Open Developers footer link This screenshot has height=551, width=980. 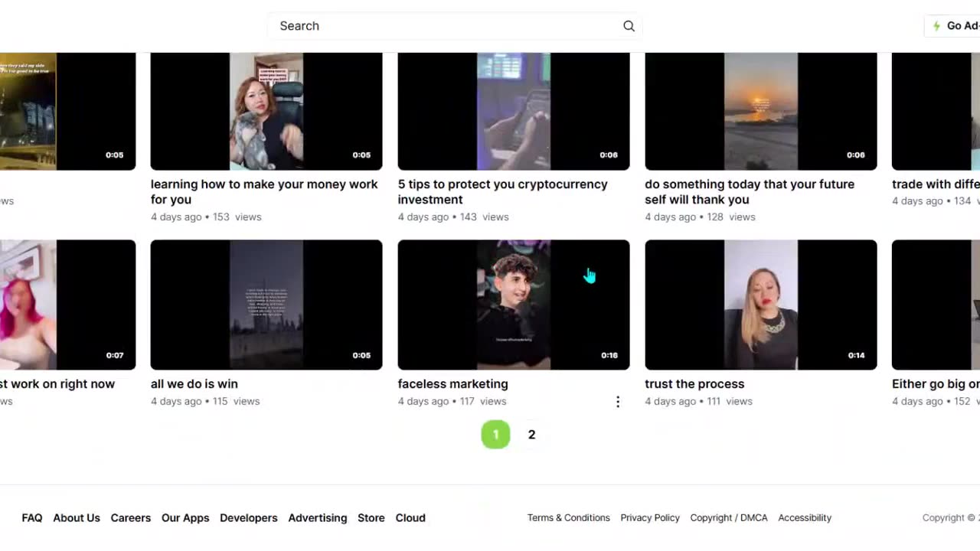click(249, 518)
